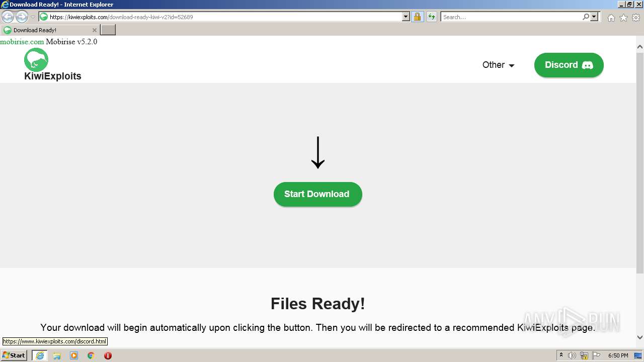This screenshot has width=644, height=362.
Task: Click the page scrollbar thumb
Action: click(x=640, y=162)
